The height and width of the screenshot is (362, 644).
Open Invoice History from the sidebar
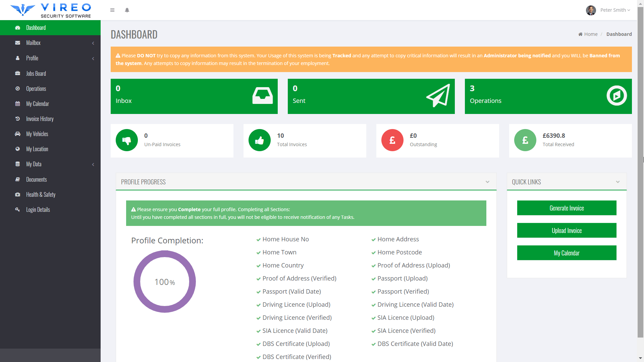(40, 119)
